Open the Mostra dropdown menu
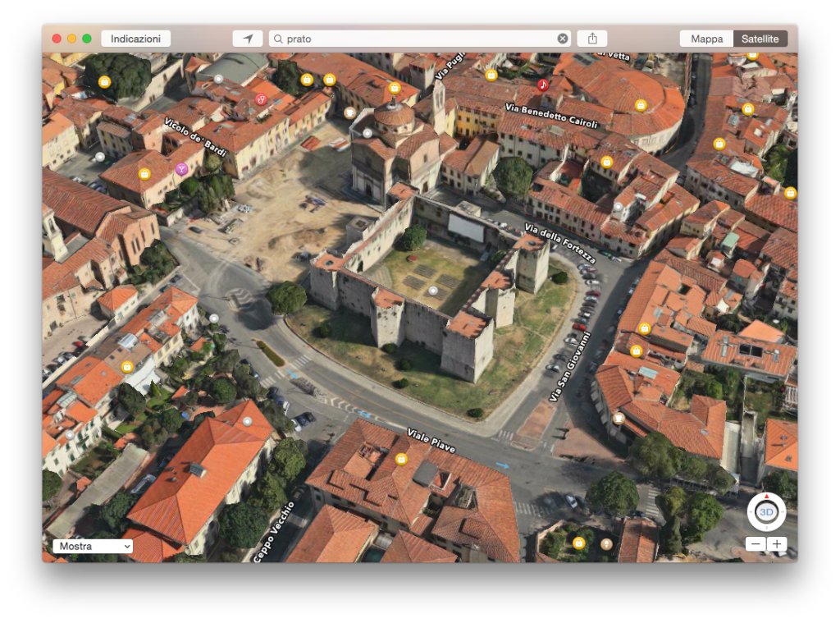This screenshot has height=623, width=840. [92, 546]
